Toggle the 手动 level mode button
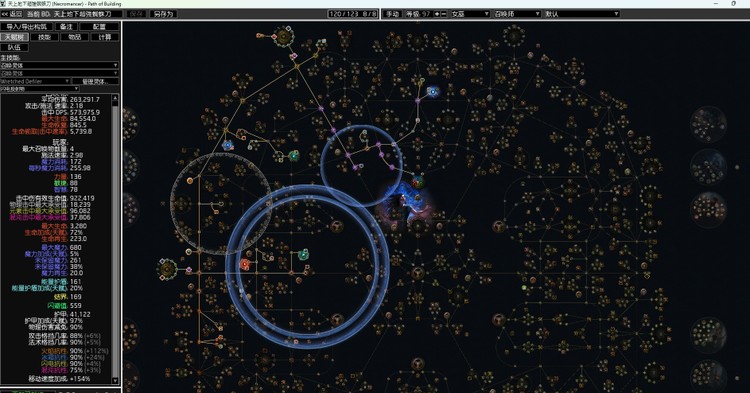Image resolution: width=750 pixels, height=393 pixels. pyautogui.click(x=392, y=14)
